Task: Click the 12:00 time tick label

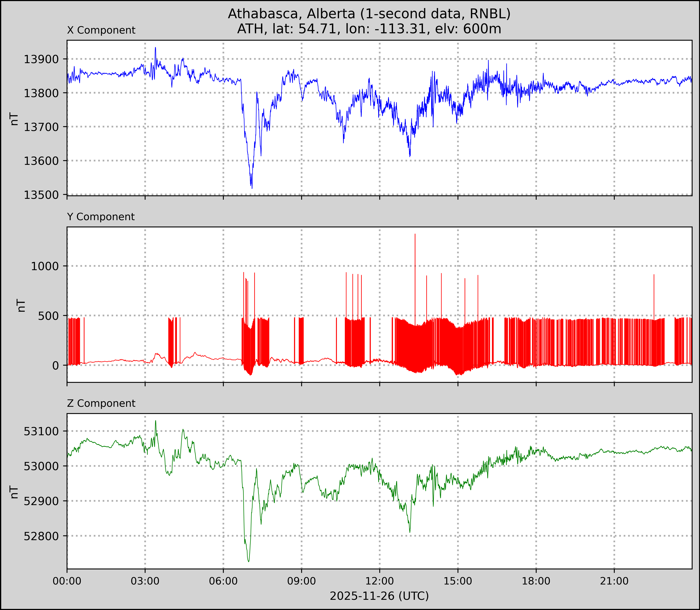Action: click(x=380, y=581)
